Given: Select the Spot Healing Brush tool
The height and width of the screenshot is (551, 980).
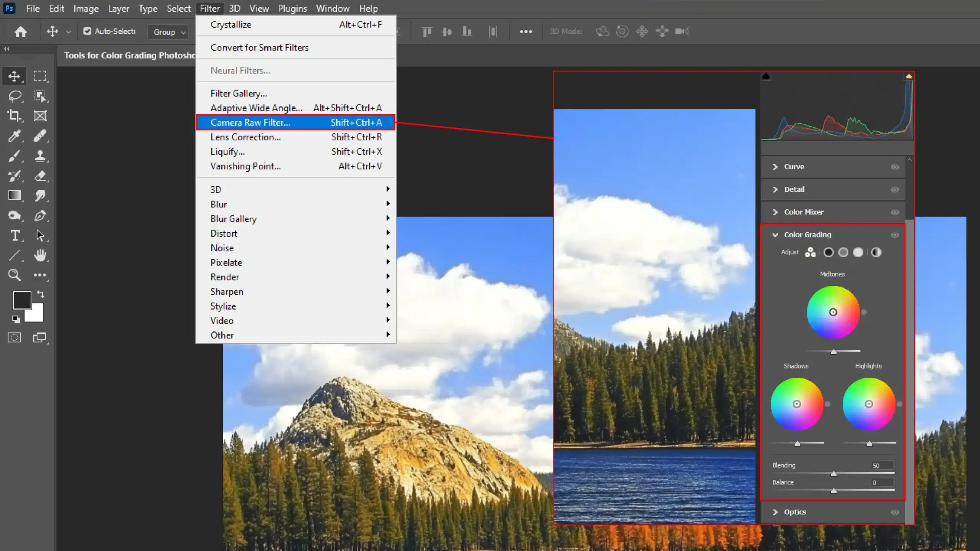Looking at the screenshot, I should [40, 136].
